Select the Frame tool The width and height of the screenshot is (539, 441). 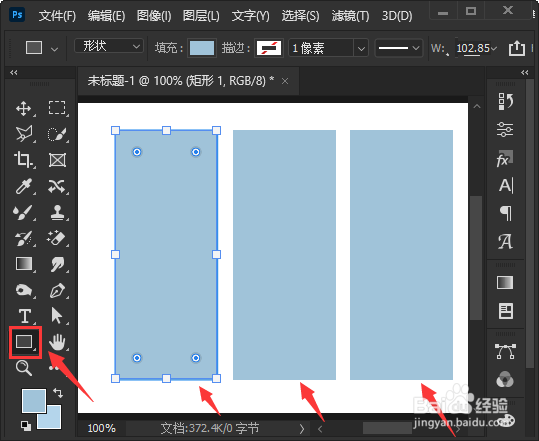57,160
